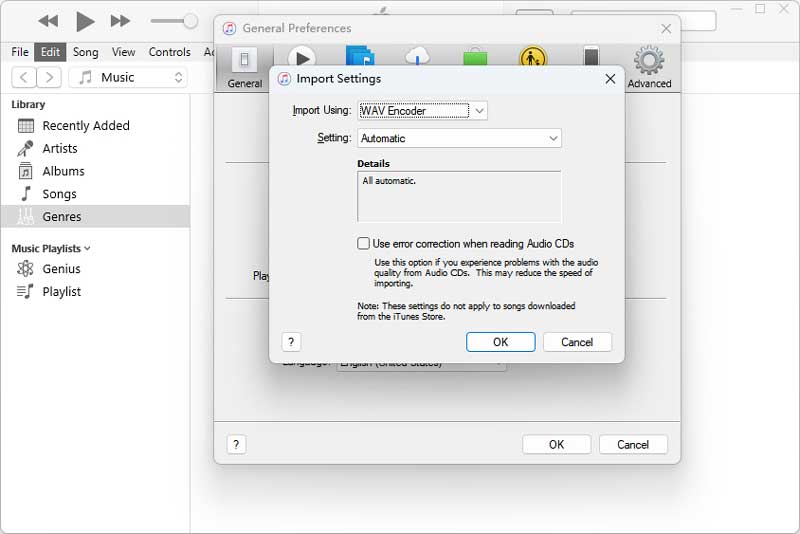Expand the Setting Automatic dropdown
800x534 pixels.
coord(459,139)
